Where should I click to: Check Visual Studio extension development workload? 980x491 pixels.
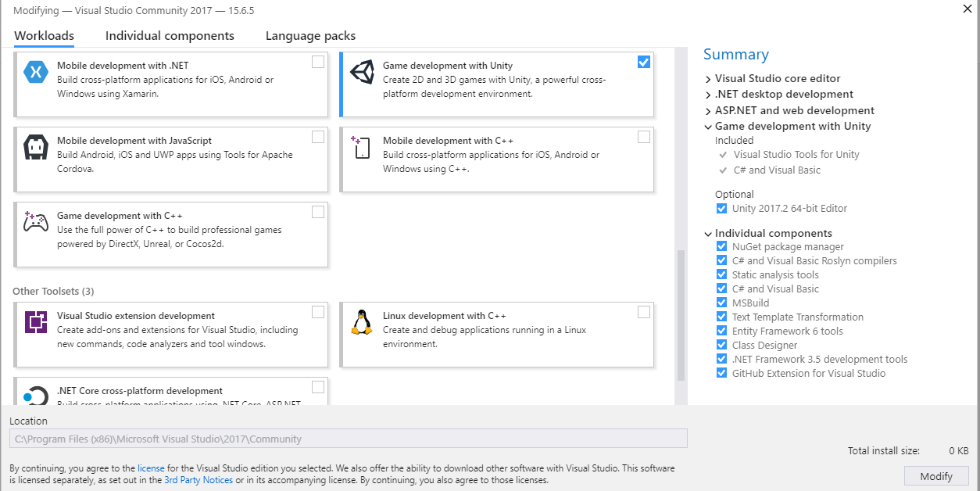(x=318, y=312)
